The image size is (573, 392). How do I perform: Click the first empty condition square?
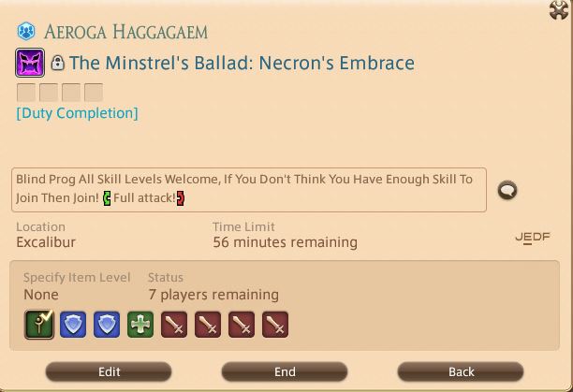26,93
